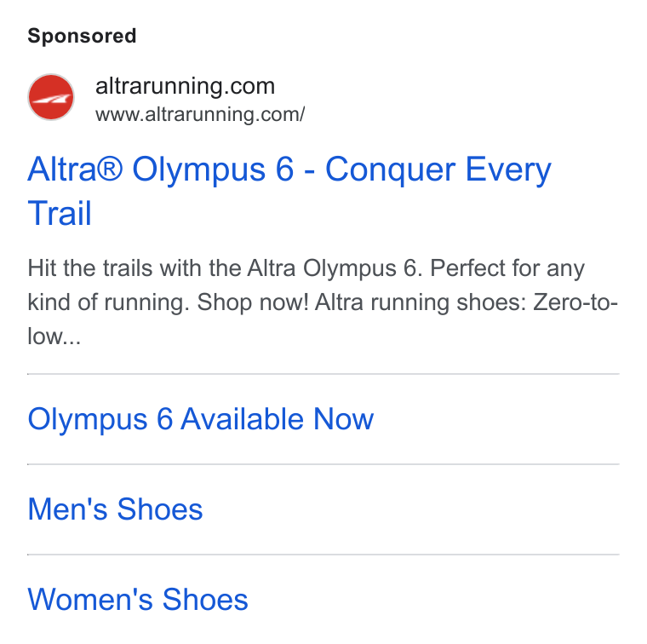Screen dimensions: 647x644
Task: Click Perfect for any in the ad description
Action: (507, 268)
